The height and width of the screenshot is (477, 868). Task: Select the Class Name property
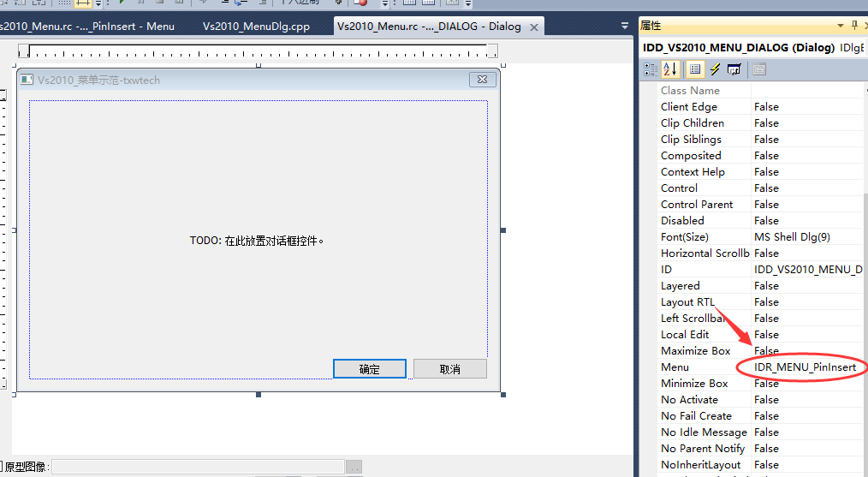click(690, 90)
